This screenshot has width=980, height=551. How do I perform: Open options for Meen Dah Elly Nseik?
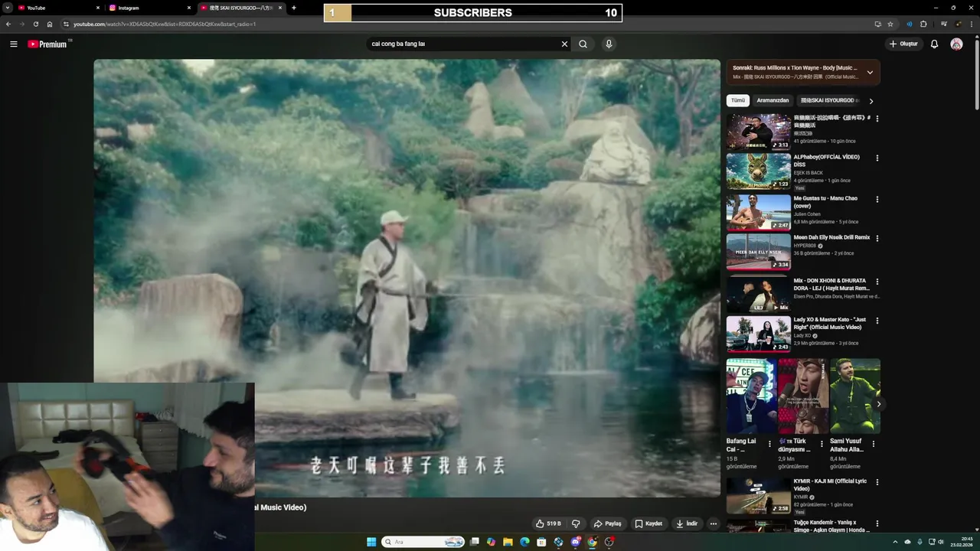(x=877, y=238)
